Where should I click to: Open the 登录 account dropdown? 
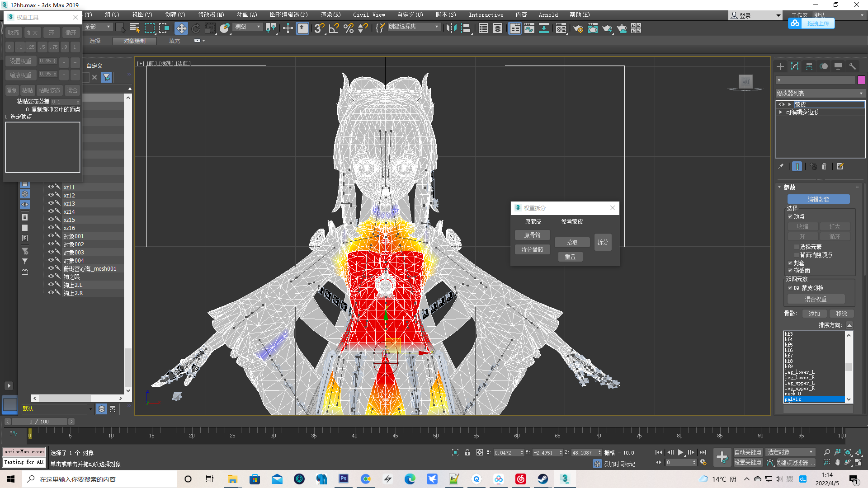click(755, 15)
